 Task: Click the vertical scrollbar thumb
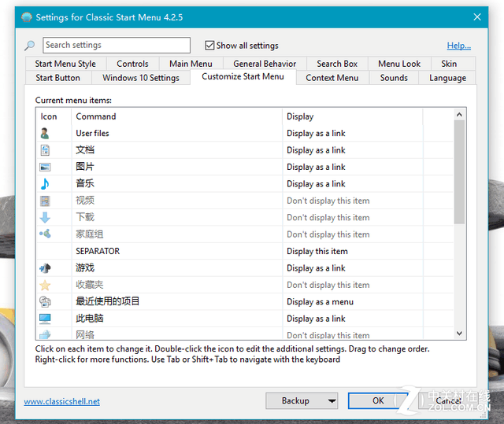459,172
